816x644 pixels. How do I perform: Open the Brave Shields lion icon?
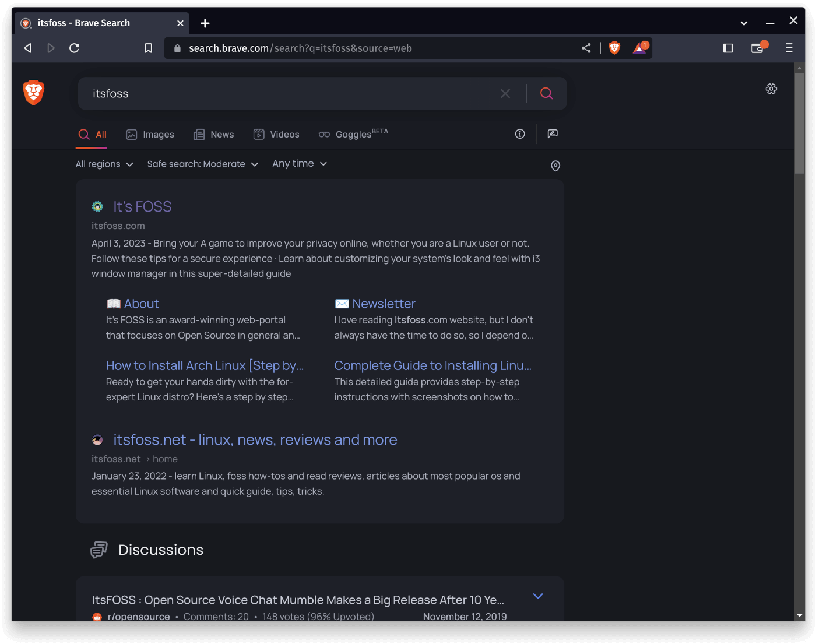point(614,48)
